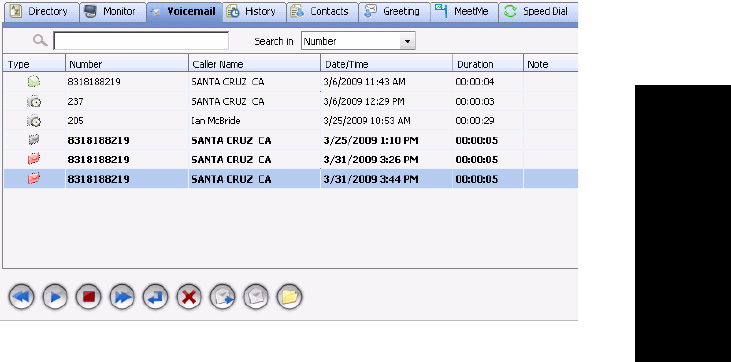
Task: Sort by the Type column header
Action: click(34, 64)
